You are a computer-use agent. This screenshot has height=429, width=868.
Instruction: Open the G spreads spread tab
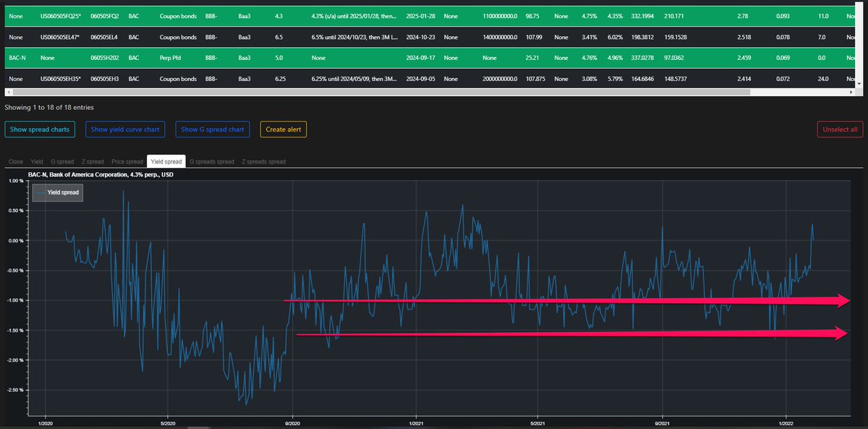tap(212, 161)
